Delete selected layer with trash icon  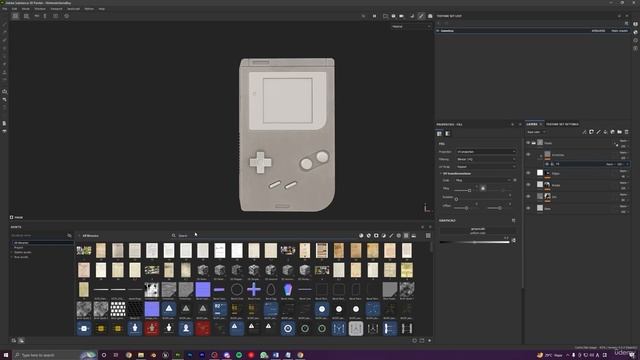[627, 132]
